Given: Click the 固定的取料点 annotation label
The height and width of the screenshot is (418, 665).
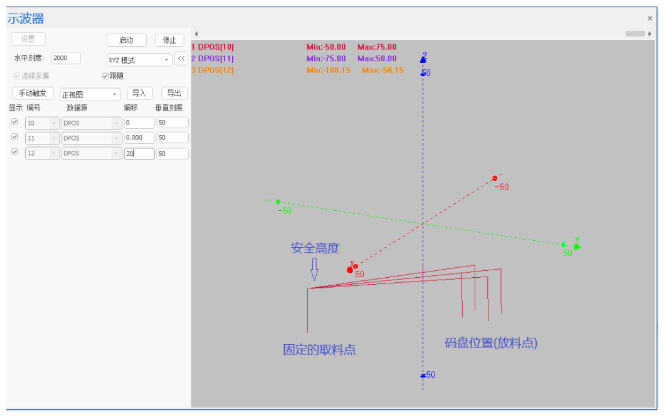Looking at the screenshot, I should 319,350.
